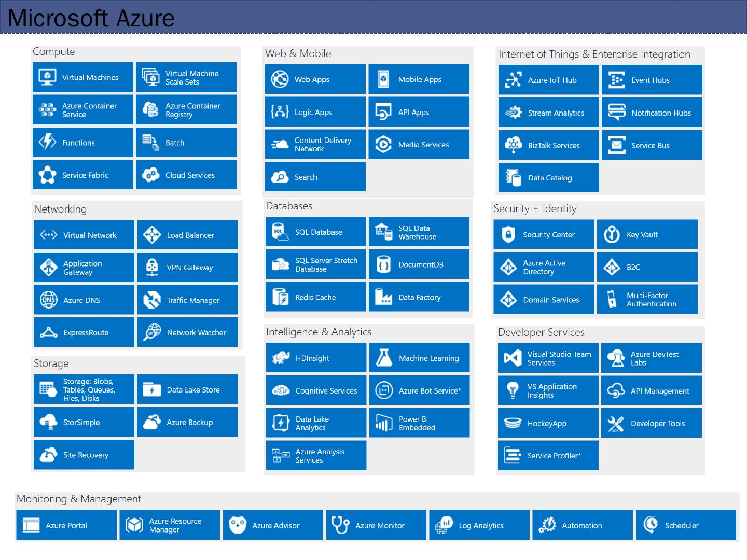
Task: Open the Batch compute tile
Action: [x=186, y=142]
